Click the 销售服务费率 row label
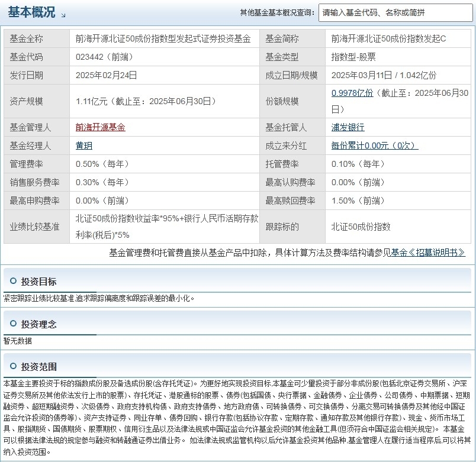The image size is (476, 462). tap(34, 182)
